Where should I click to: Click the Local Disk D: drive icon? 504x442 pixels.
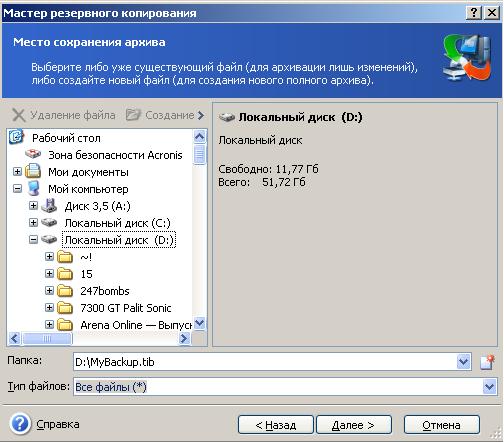[x=49, y=239]
